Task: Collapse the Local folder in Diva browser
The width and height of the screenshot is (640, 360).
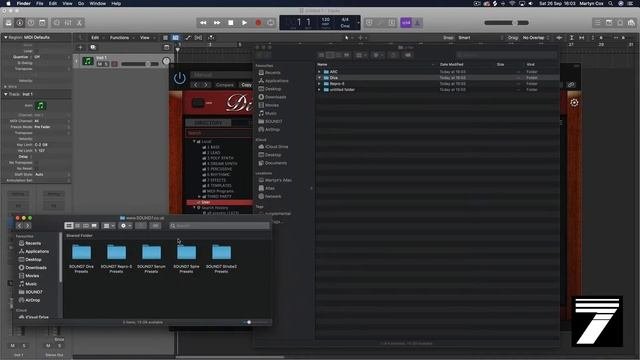Action: (194, 141)
